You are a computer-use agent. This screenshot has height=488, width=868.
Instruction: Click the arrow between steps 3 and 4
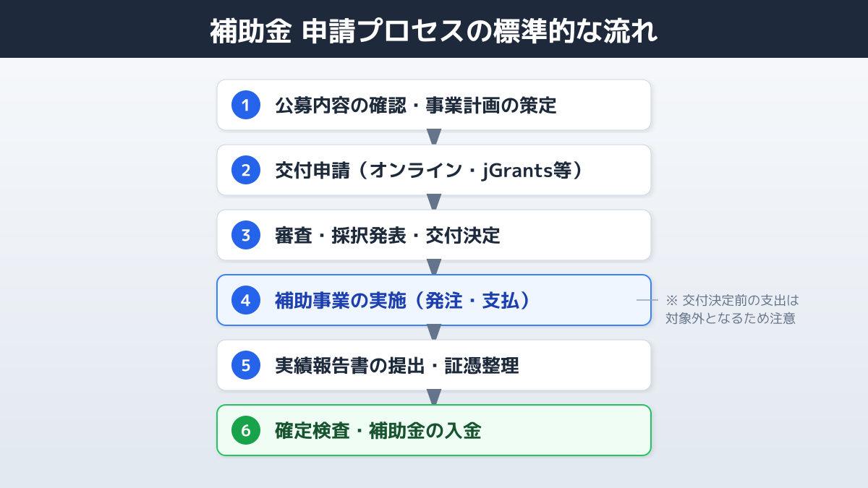434,267
